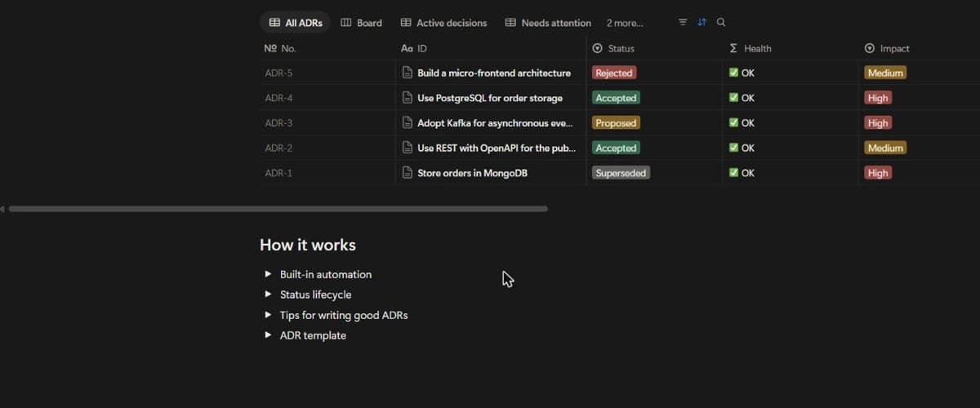Change the Medium impact tag of ADR-2
Viewport: 980px width, 408px height.
pos(886,148)
